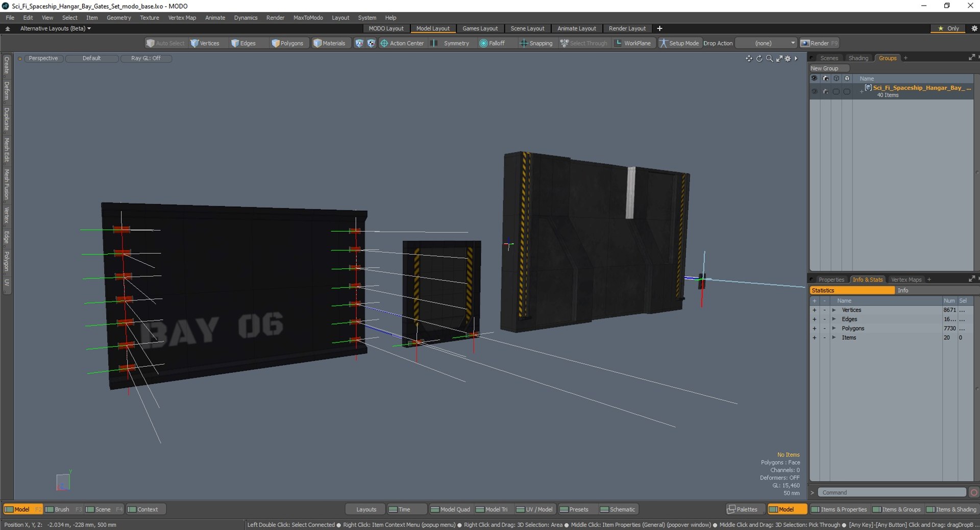Image resolution: width=980 pixels, height=530 pixels.
Task: Expand the Sci_Fi_Spaceship_Hangar_Bay group
Action: point(861,91)
